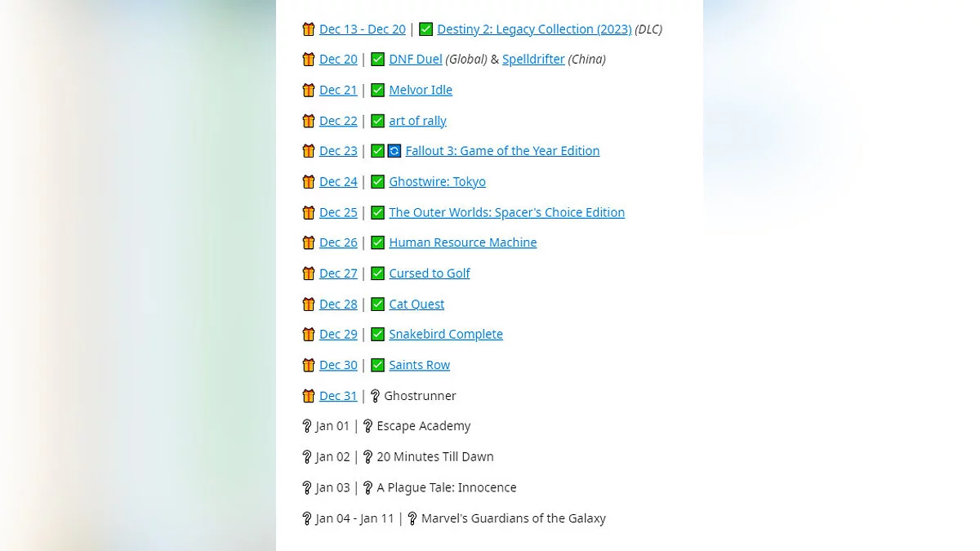Follow the Dec 28 date link

(x=338, y=304)
